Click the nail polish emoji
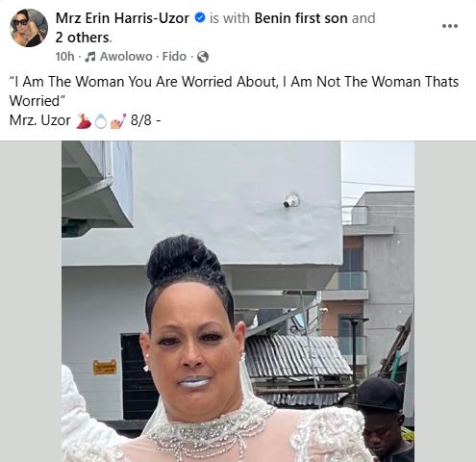 pyautogui.click(x=118, y=121)
